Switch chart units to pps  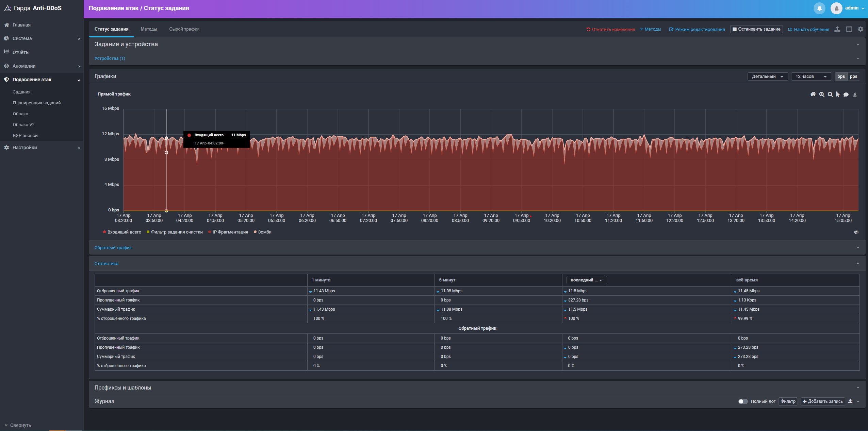853,76
